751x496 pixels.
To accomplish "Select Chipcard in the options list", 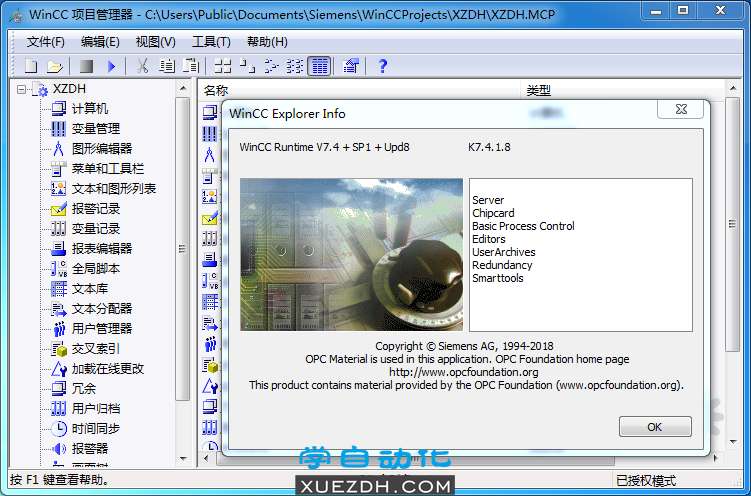I will 493,213.
